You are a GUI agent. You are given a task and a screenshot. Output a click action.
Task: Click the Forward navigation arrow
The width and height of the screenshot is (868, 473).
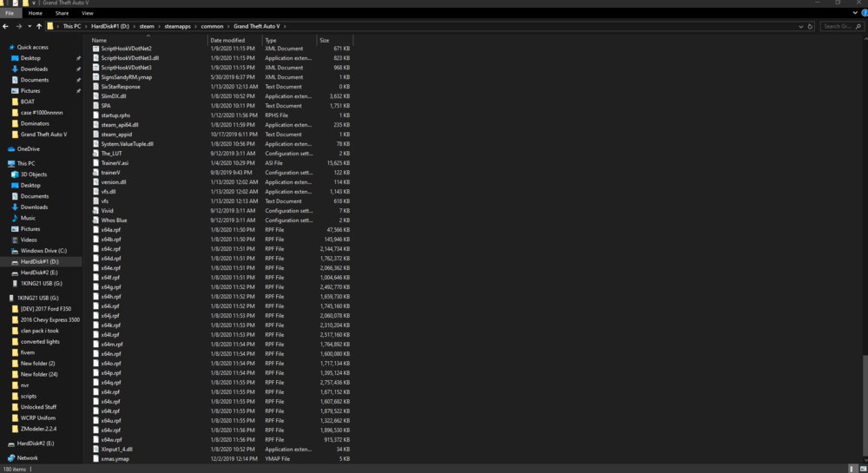click(19, 26)
